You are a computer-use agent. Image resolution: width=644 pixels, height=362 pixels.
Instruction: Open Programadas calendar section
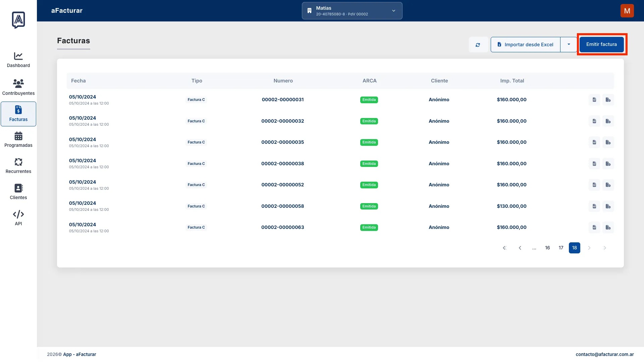(18, 140)
